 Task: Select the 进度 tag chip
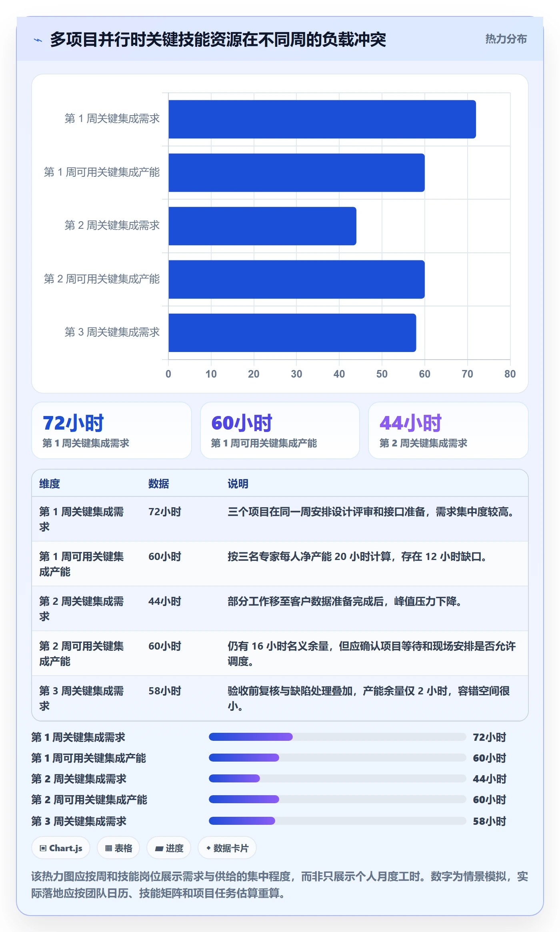click(169, 848)
